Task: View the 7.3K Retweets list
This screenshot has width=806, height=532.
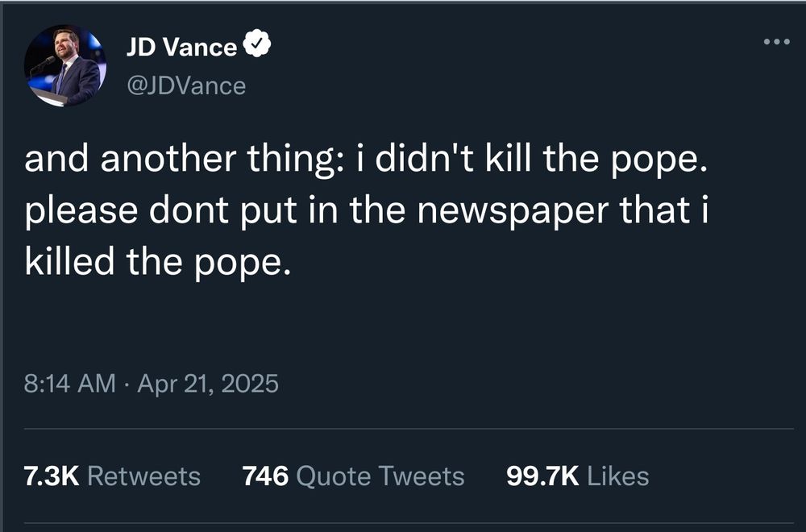Action: pyautogui.click(x=113, y=476)
